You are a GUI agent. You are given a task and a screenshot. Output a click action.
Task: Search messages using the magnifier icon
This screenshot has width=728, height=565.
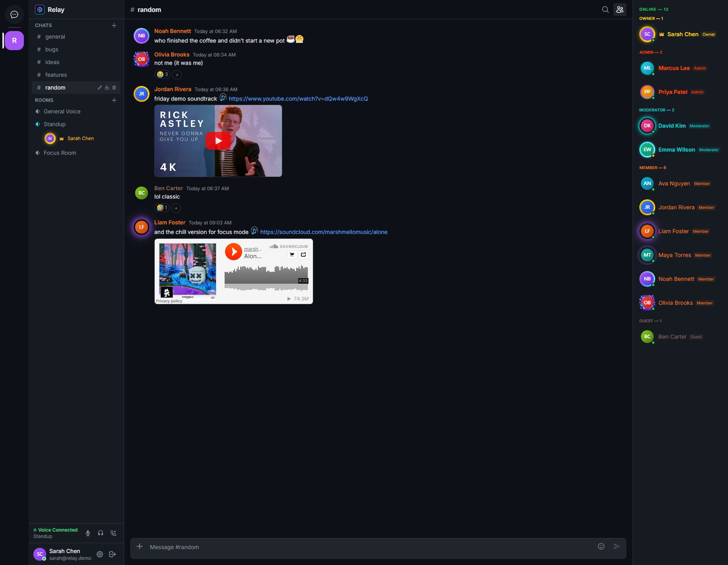(605, 10)
